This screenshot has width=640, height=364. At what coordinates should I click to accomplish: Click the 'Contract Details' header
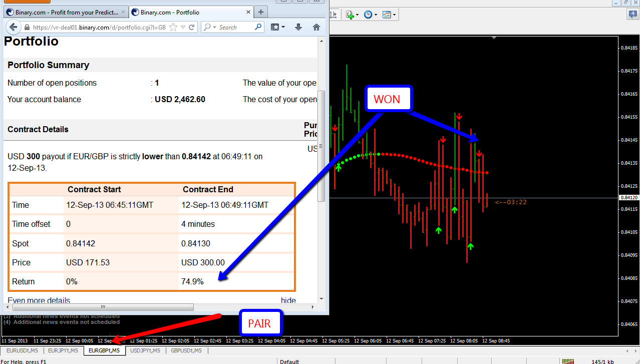pyautogui.click(x=38, y=129)
